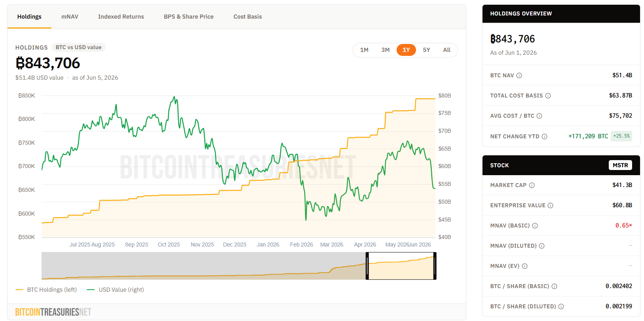Click the MSTR ticker badge
The image size is (644, 321).
click(620, 165)
